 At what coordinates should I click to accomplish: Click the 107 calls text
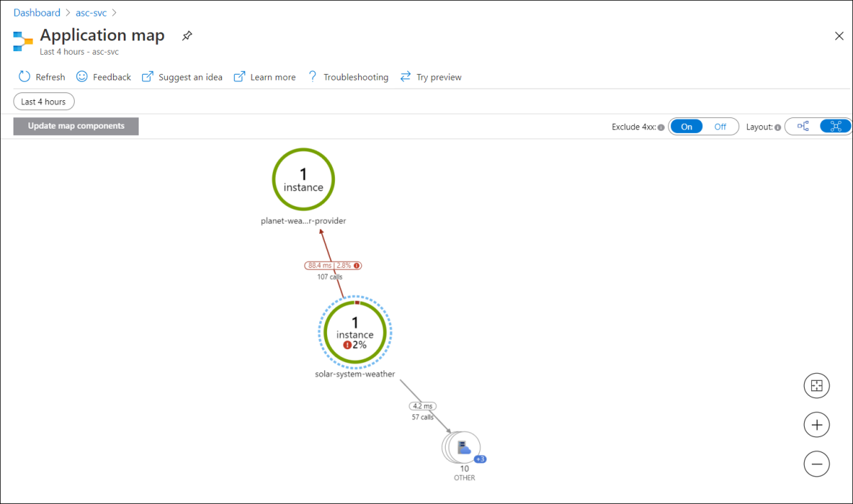click(330, 277)
